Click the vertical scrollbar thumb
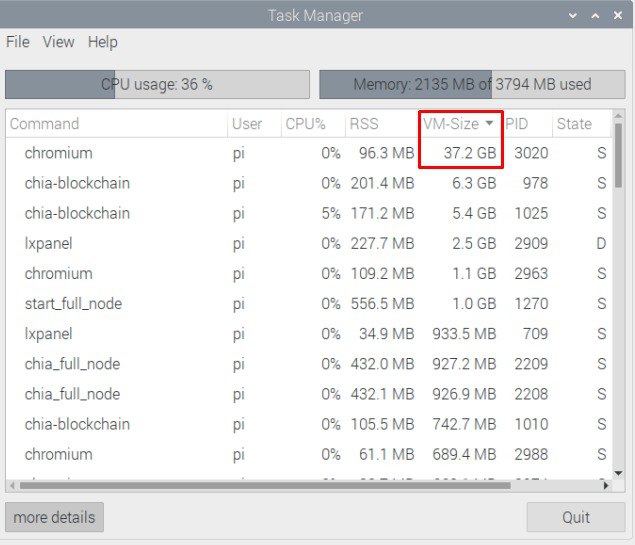The image size is (635, 545). point(618,155)
